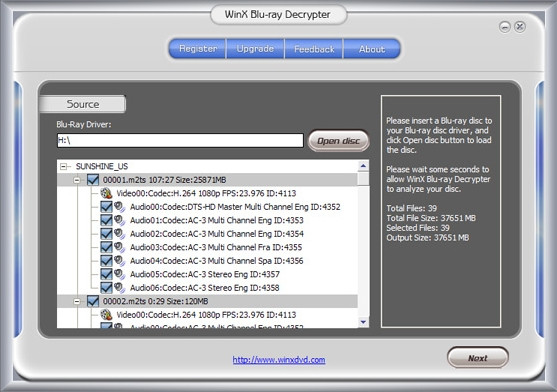Image resolution: width=557 pixels, height=392 pixels.
Task: Select Video00 H.264 row under 00002.m2ts
Action: click(206, 315)
